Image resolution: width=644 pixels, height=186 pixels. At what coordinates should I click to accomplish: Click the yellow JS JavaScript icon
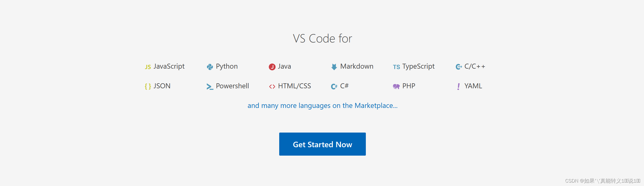[x=148, y=67]
